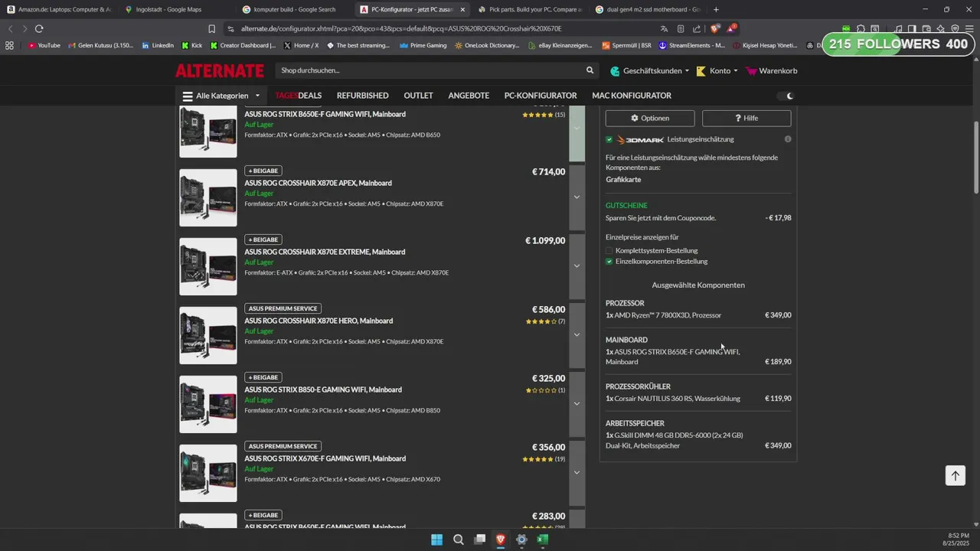Click ROG CROSSHAIR X870E HERO thumbnail
Screen dimensions: 980x551
coord(208,335)
